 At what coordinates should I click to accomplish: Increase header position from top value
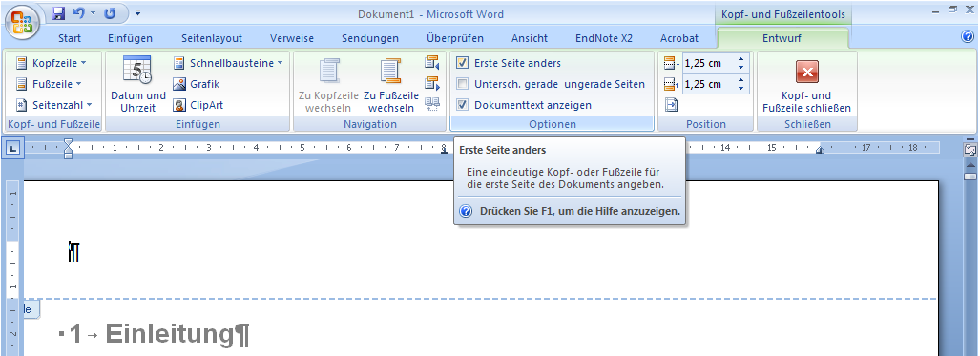(741, 59)
